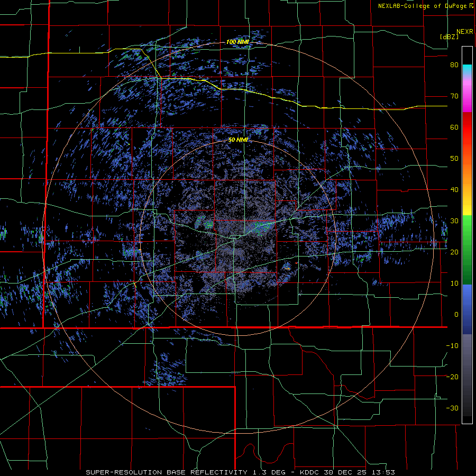Click the 0 value on the dBZ scale
Viewport: 476px width, 476px height.
[x=456, y=314]
